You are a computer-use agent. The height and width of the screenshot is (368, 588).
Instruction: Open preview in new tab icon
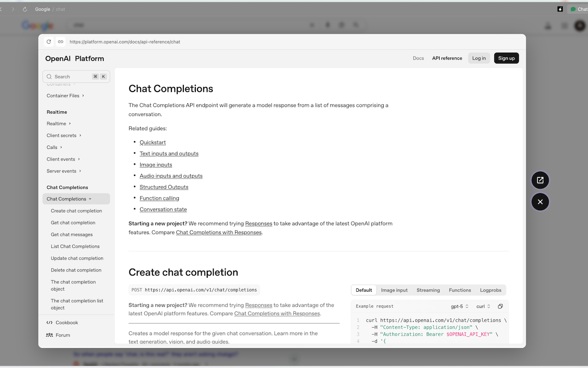point(540,180)
